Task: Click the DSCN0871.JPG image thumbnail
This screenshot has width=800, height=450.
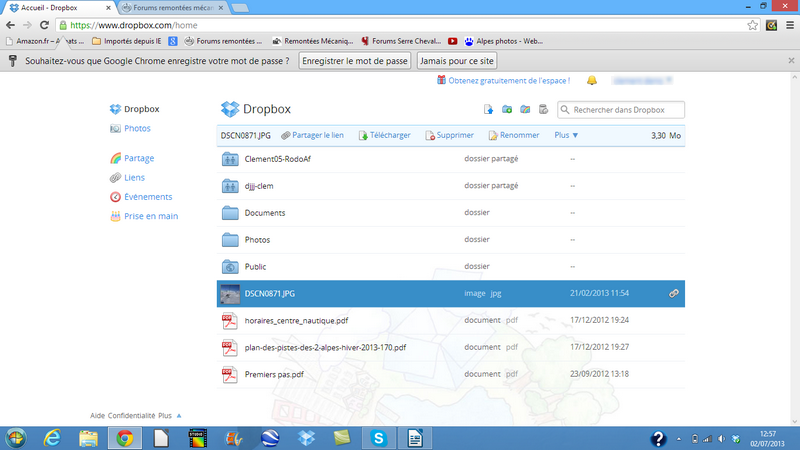Action: tap(230, 294)
